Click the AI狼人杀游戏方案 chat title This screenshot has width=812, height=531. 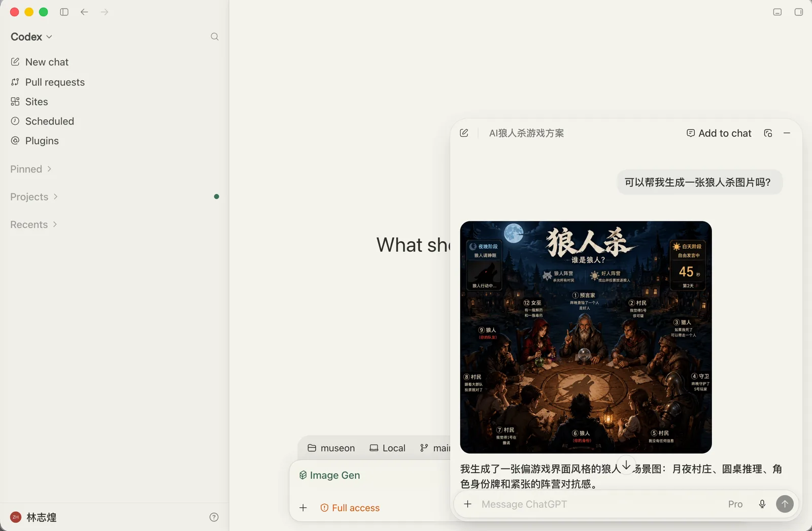tap(526, 133)
